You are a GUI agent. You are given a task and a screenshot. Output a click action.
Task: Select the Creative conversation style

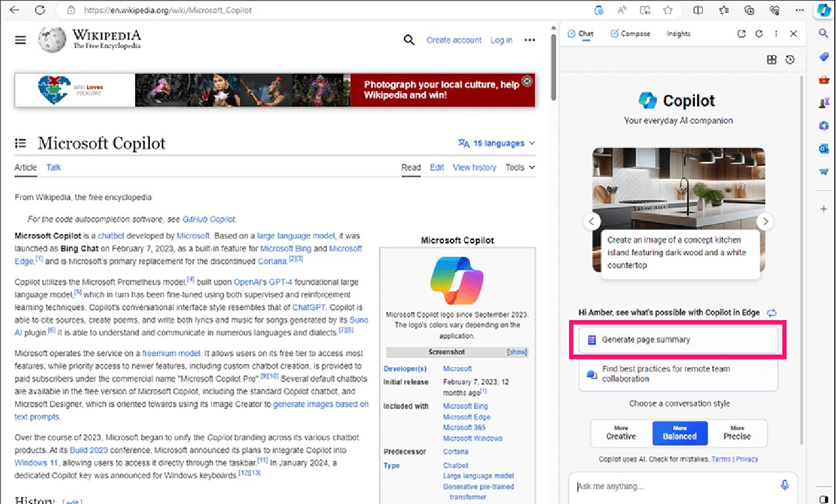[x=621, y=433]
